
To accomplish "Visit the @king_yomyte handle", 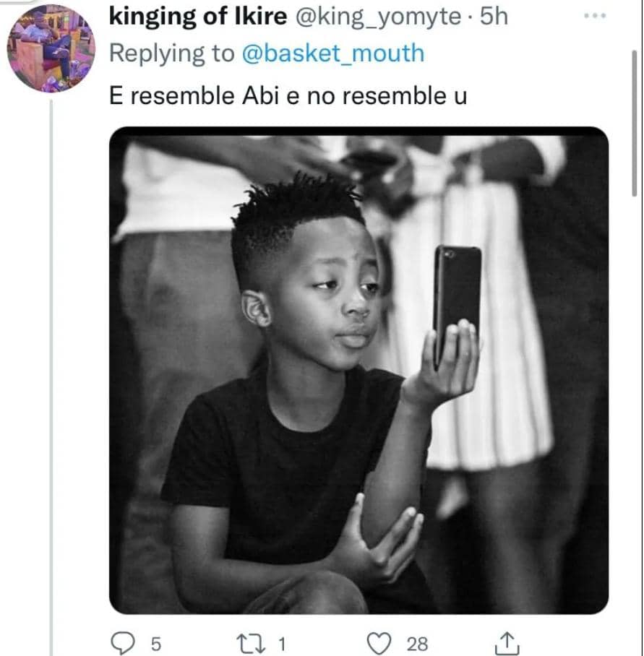I will pyautogui.click(x=377, y=17).
